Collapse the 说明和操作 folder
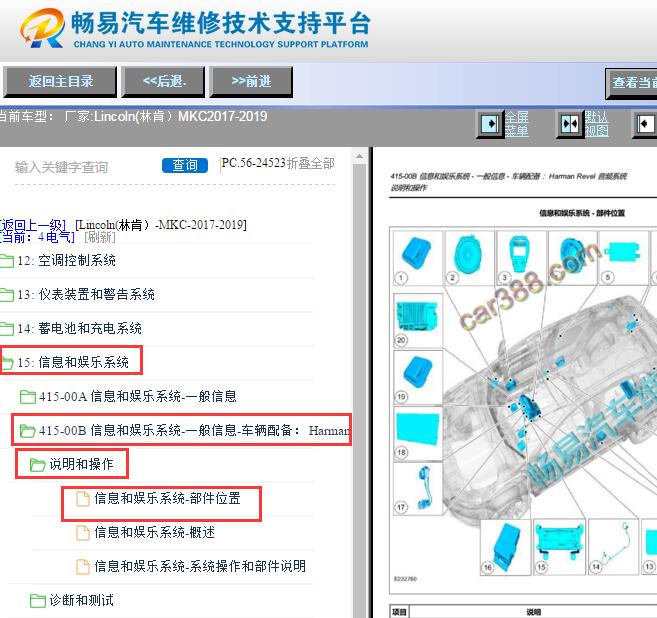 (38, 465)
